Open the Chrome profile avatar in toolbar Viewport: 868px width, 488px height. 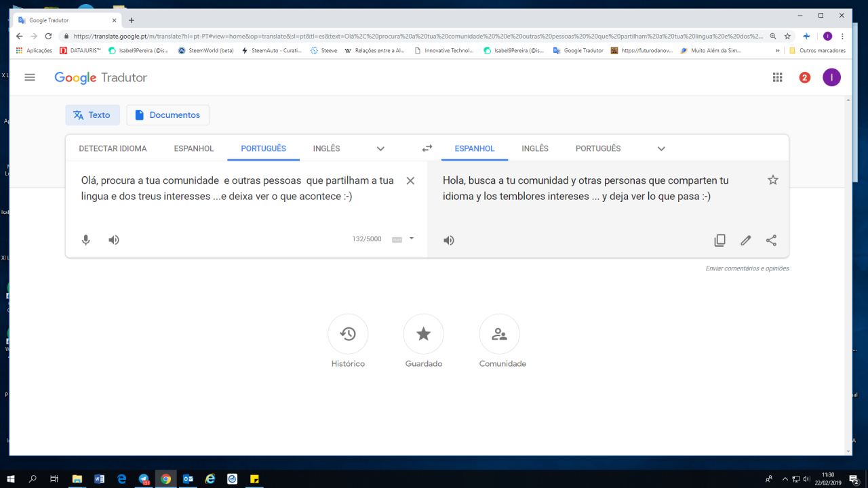[x=827, y=37]
